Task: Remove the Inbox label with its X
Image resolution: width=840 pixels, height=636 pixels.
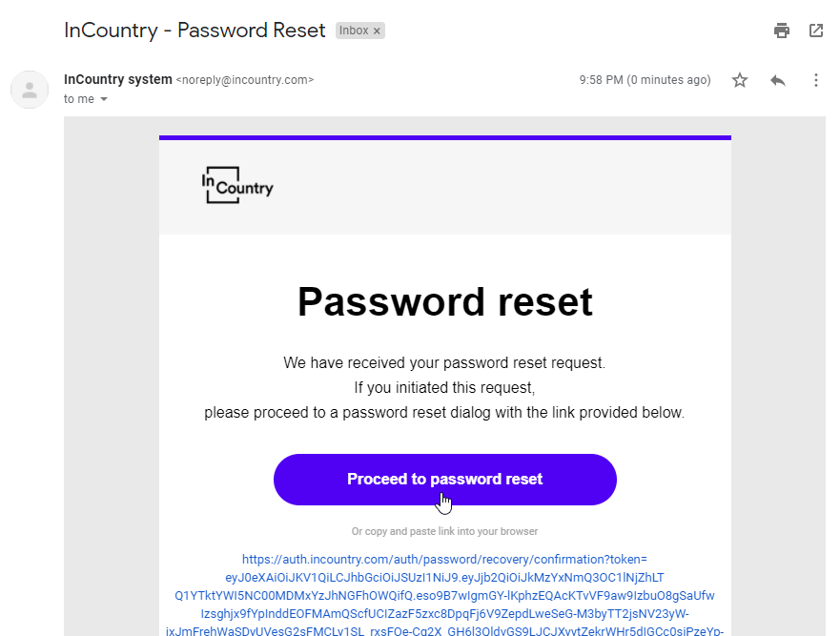Action: point(377,31)
